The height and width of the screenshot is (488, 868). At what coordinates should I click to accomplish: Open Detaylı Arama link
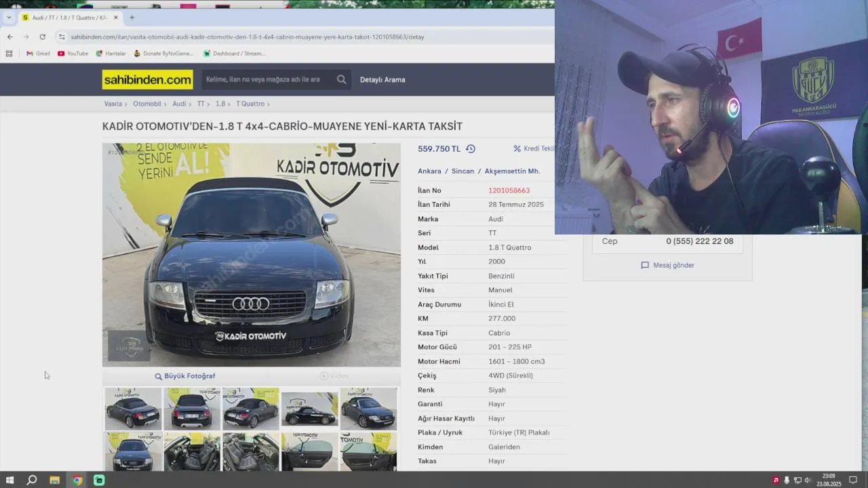[x=382, y=79]
